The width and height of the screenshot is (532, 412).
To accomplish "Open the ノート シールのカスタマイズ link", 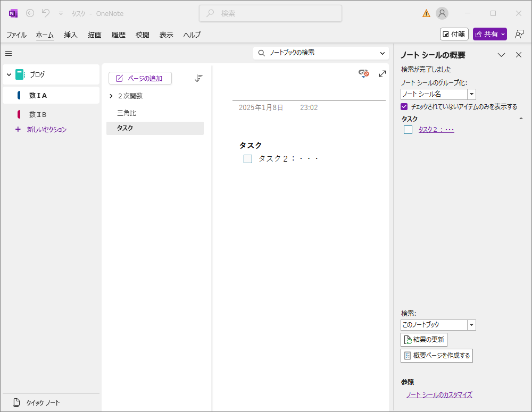I will coord(439,395).
